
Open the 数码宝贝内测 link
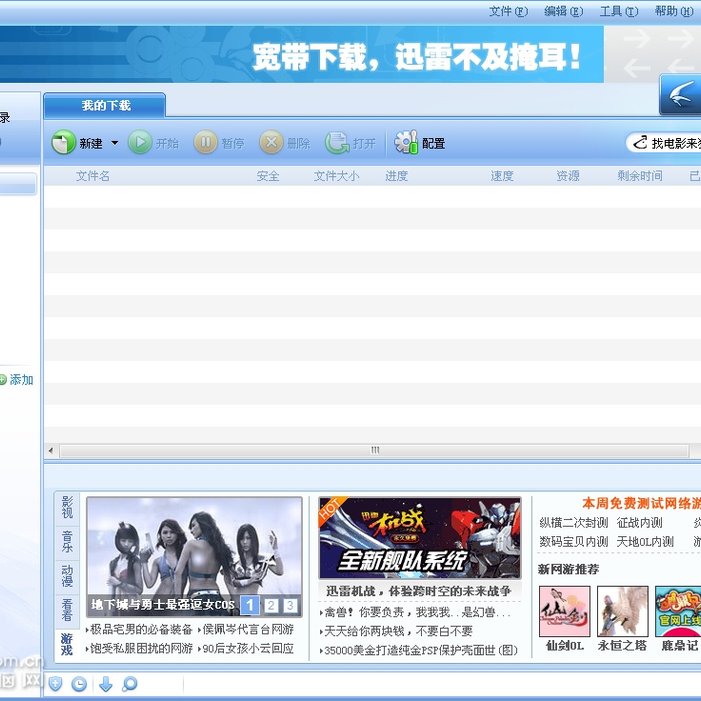pyautogui.click(x=574, y=541)
